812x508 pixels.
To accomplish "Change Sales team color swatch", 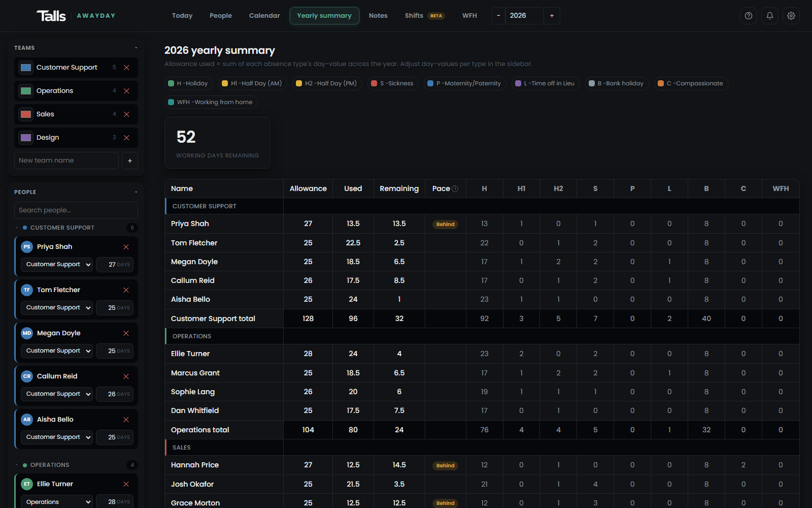I will pyautogui.click(x=26, y=114).
